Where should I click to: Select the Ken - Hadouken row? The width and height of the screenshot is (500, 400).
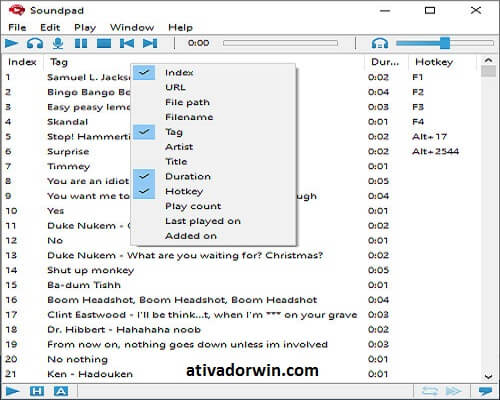[x=241, y=374]
